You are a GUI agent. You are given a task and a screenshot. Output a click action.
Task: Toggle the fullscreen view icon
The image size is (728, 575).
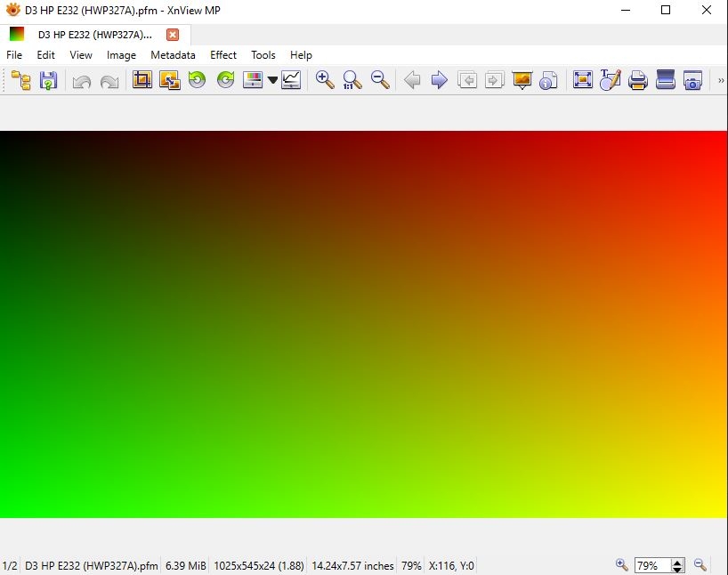click(x=582, y=81)
